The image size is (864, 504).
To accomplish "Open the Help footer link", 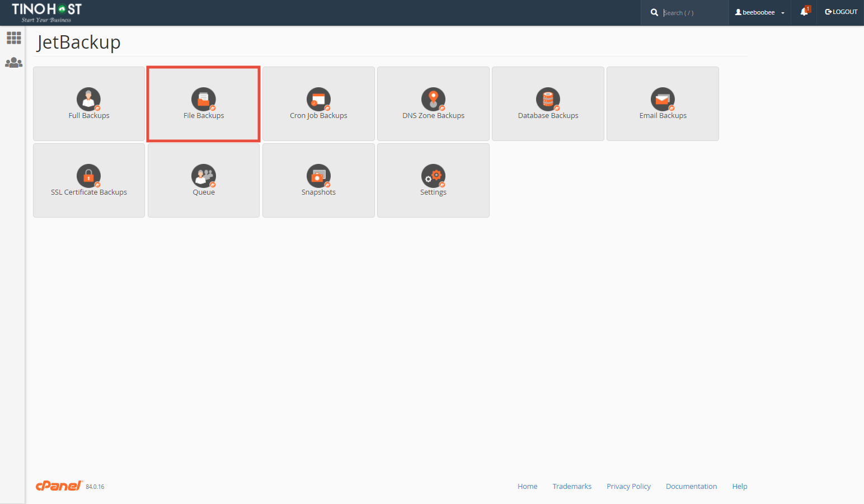I will coord(740,486).
